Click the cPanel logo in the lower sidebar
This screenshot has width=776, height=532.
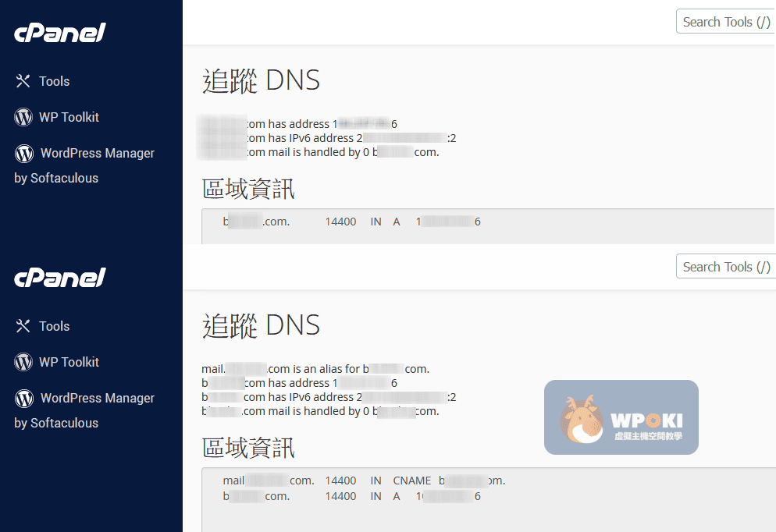point(59,278)
